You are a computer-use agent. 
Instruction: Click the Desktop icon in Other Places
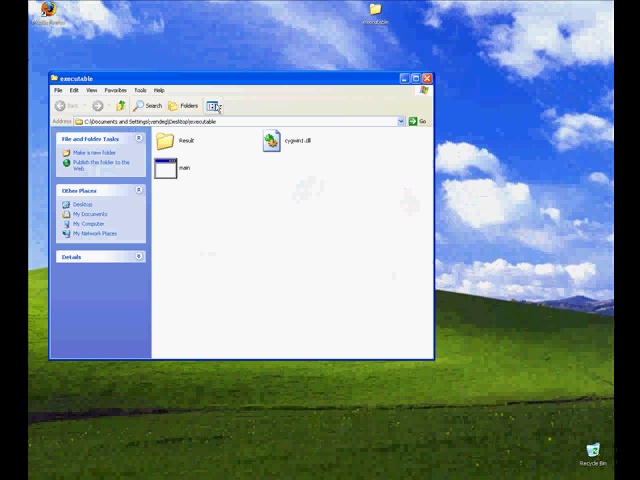point(66,204)
